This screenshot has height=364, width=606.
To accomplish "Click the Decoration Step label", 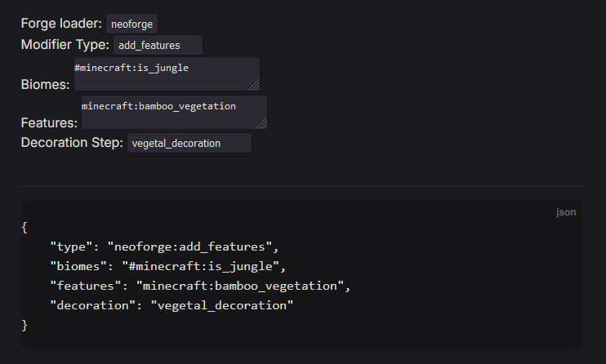I will click(x=72, y=143).
